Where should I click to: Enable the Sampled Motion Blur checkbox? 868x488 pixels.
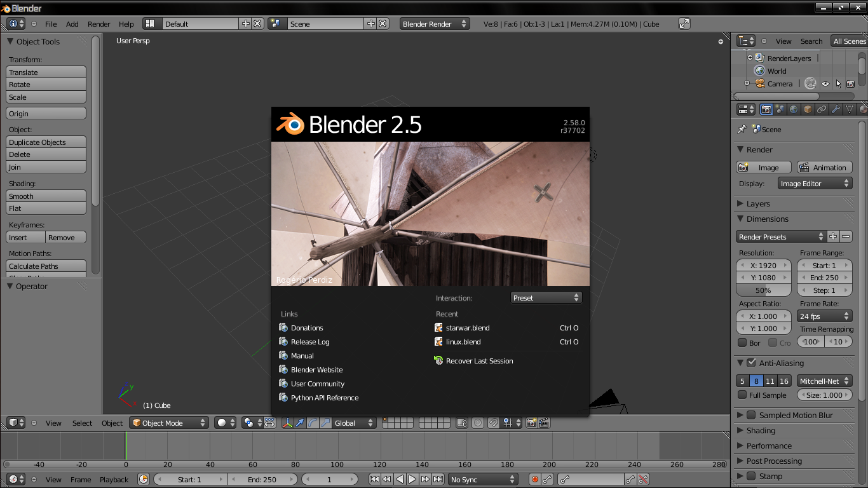pyautogui.click(x=751, y=415)
